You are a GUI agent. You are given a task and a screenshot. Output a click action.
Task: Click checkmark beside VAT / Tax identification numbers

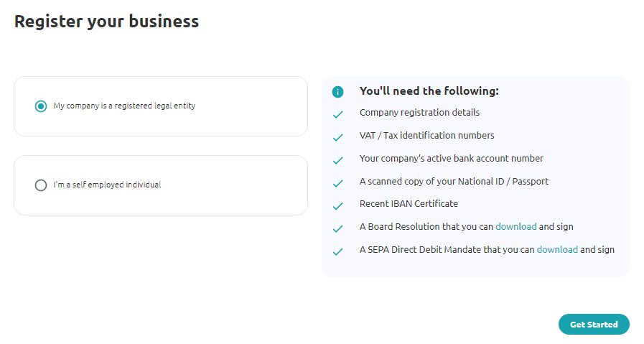click(337, 138)
